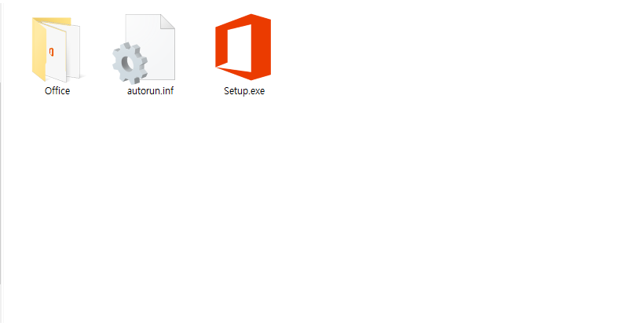This screenshot has height=326, width=644.
Task: Click the orange right panel of Setup.exe logo
Action: pyautogui.click(x=262, y=47)
